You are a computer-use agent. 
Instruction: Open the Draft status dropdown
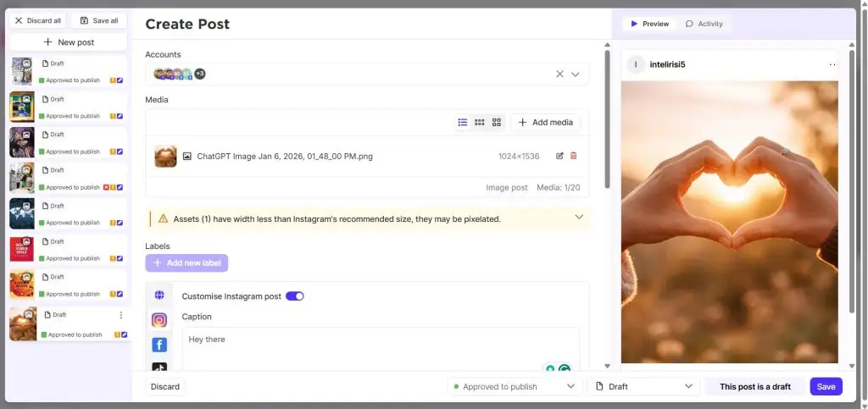click(644, 386)
